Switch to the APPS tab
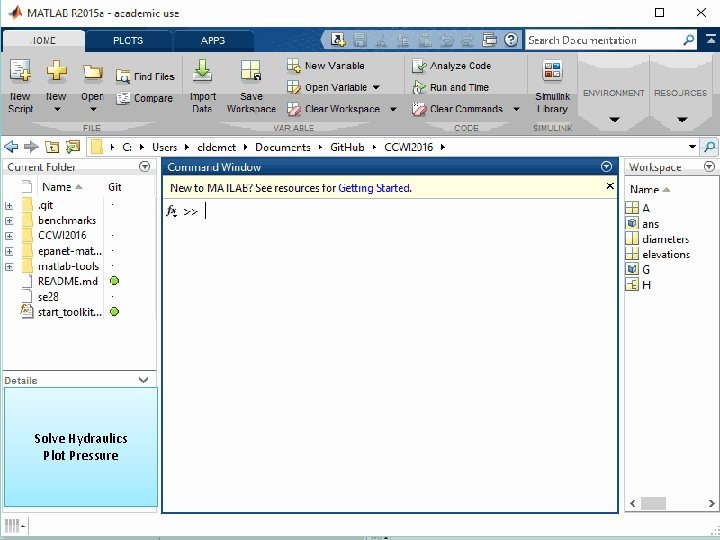Viewport: 720px width, 540px height. 213,40
